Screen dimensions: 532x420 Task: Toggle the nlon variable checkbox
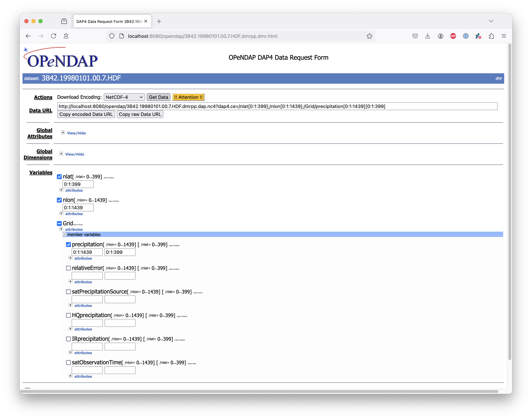click(x=59, y=200)
